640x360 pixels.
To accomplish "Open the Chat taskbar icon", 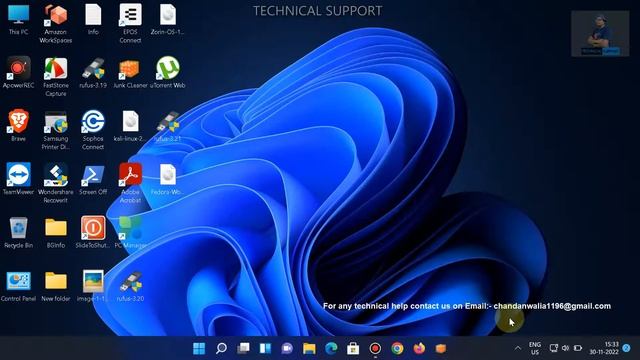I will [x=287, y=348].
